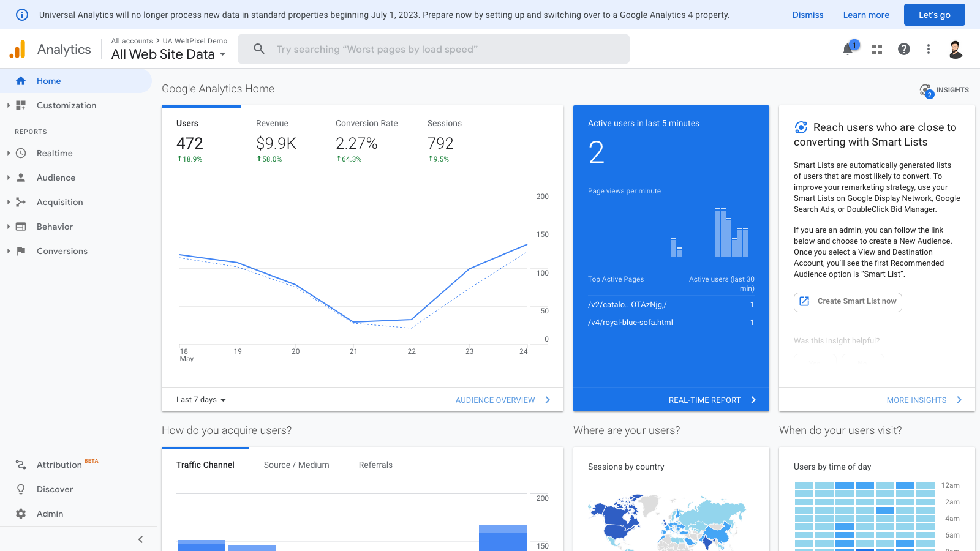Click the Attribution path icon
The width and height of the screenshot is (980, 551).
point(21,465)
